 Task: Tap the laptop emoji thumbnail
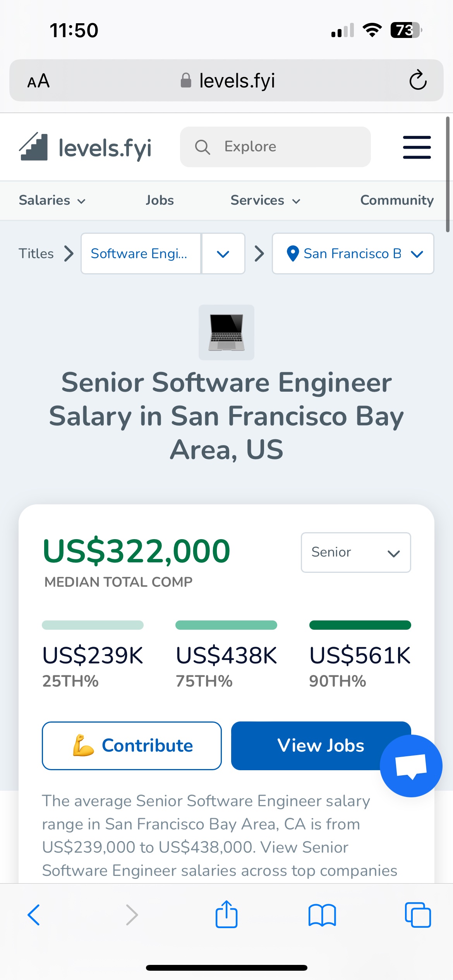pyautogui.click(x=226, y=332)
